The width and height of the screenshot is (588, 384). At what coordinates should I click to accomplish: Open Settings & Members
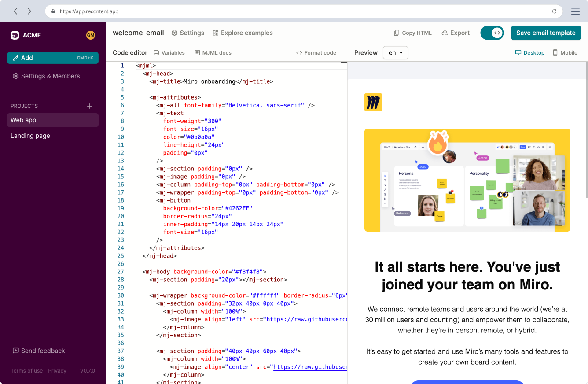[46, 76]
